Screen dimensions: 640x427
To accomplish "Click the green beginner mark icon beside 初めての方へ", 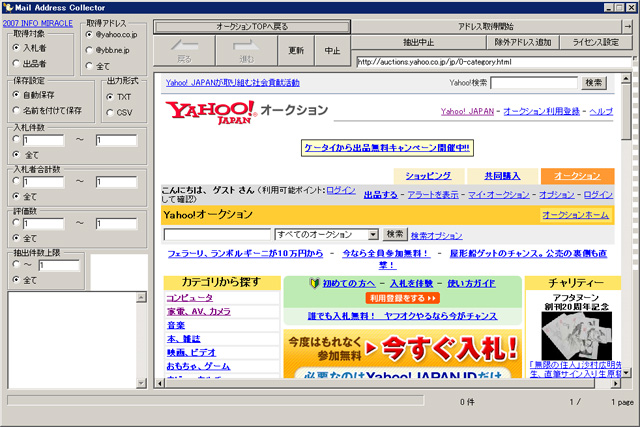I will (x=312, y=284).
